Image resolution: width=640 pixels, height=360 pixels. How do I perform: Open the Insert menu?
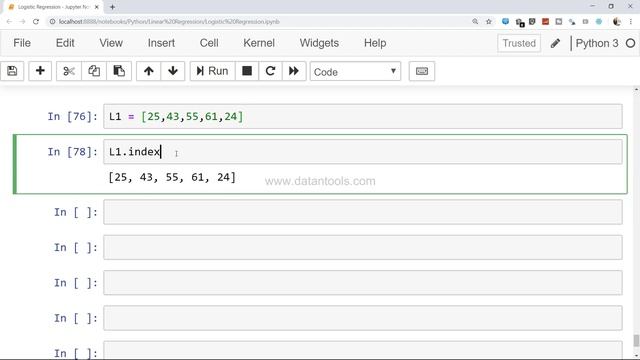pyautogui.click(x=161, y=43)
